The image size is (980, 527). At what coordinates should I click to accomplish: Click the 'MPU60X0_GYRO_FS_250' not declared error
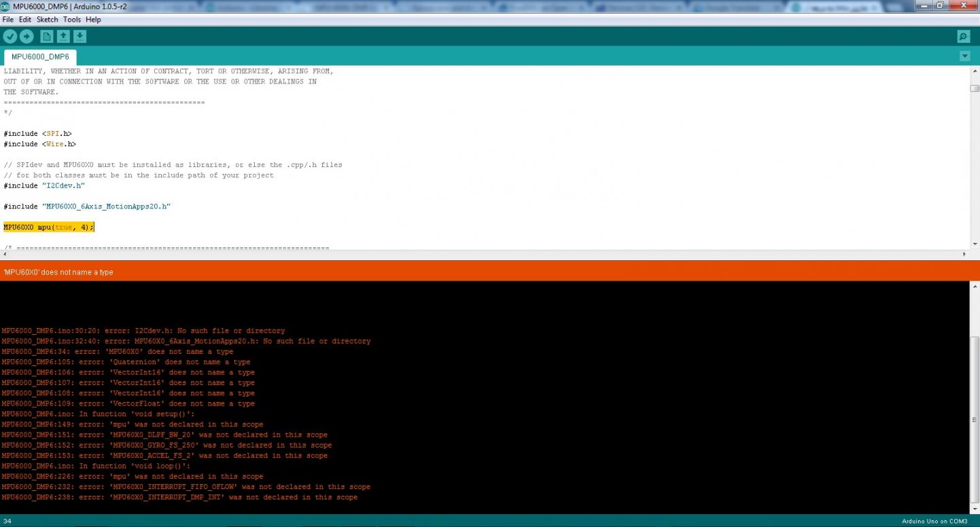coord(167,446)
